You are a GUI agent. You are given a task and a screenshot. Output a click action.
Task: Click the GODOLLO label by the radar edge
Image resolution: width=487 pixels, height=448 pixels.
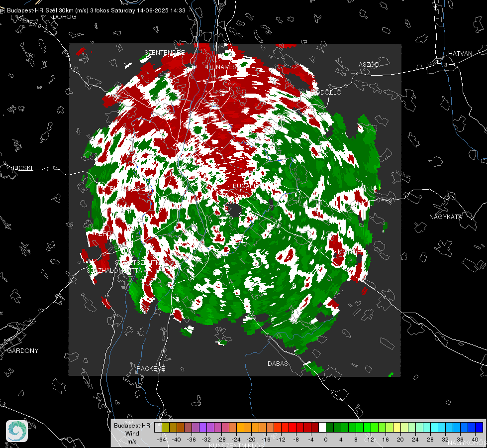click(326, 92)
